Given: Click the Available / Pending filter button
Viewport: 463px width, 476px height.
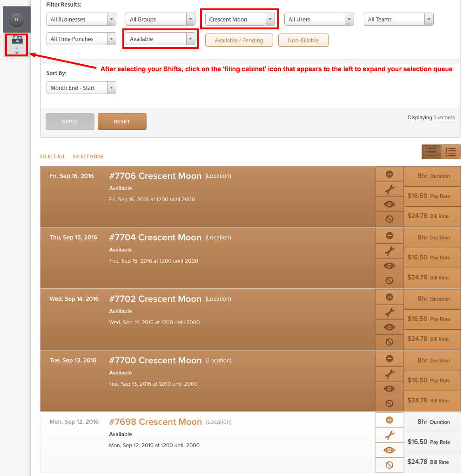Looking at the screenshot, I should point(239,41).
